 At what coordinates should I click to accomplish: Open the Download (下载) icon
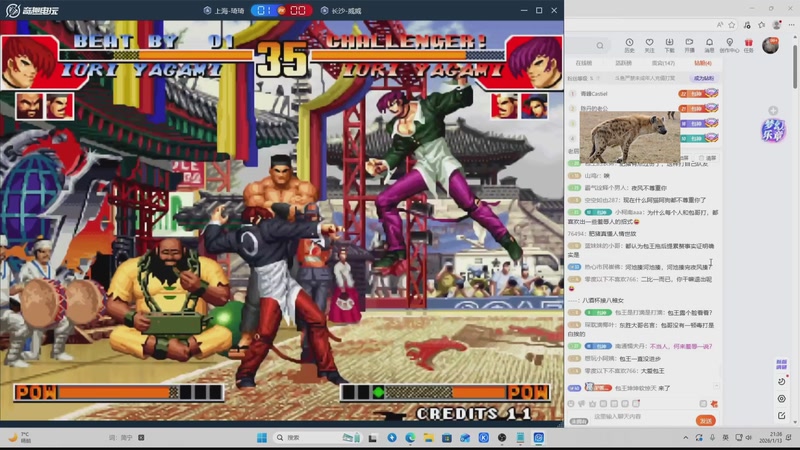click(x=669, y=43)
